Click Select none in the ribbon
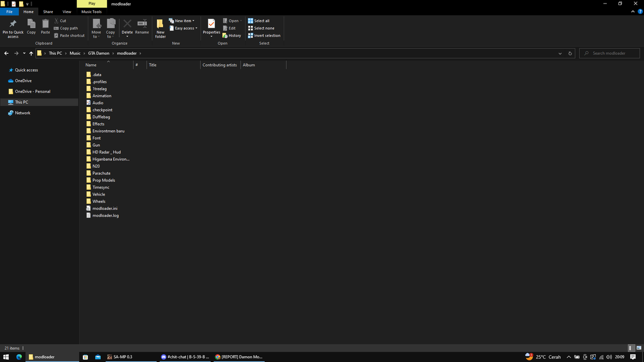The width and height of the screenshot is (644, 362). point(261,28)
